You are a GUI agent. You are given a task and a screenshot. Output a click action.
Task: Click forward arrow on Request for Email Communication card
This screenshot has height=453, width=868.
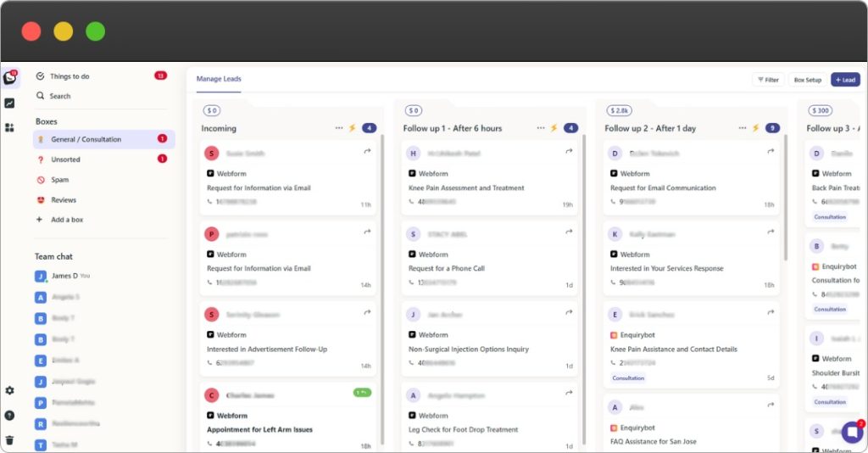771,151
